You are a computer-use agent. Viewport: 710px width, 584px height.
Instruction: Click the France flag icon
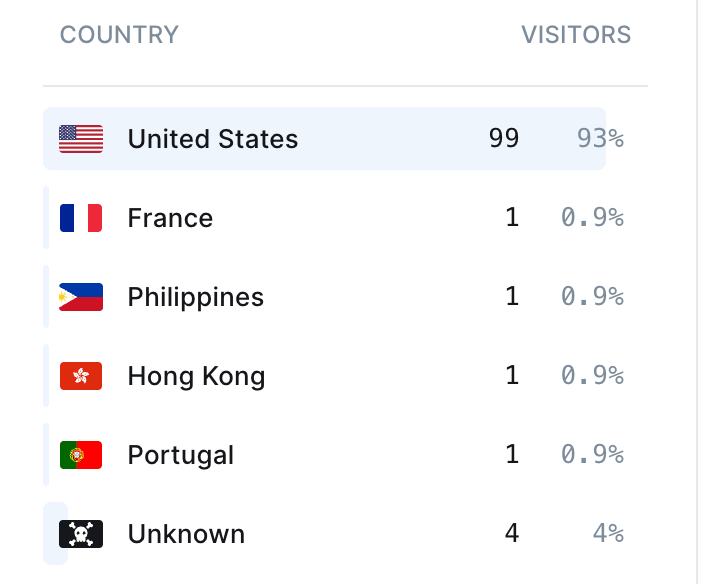pos(81,218)
